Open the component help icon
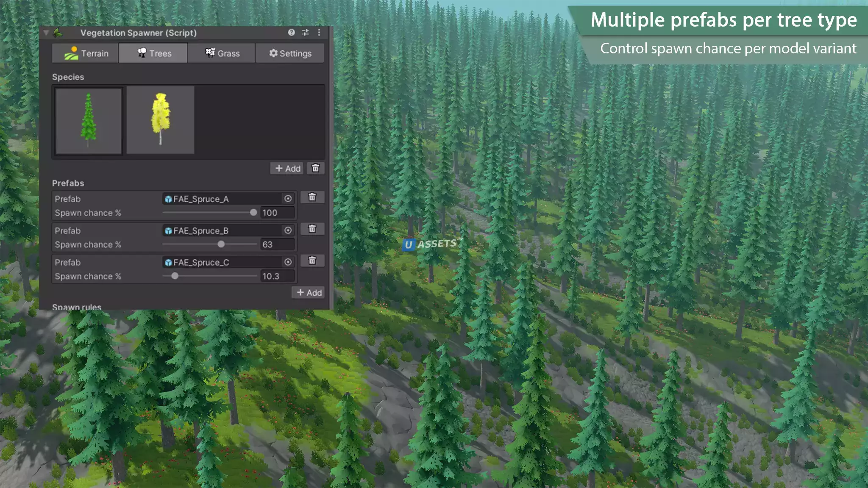The image size is (868, 488). coord(291,33)
